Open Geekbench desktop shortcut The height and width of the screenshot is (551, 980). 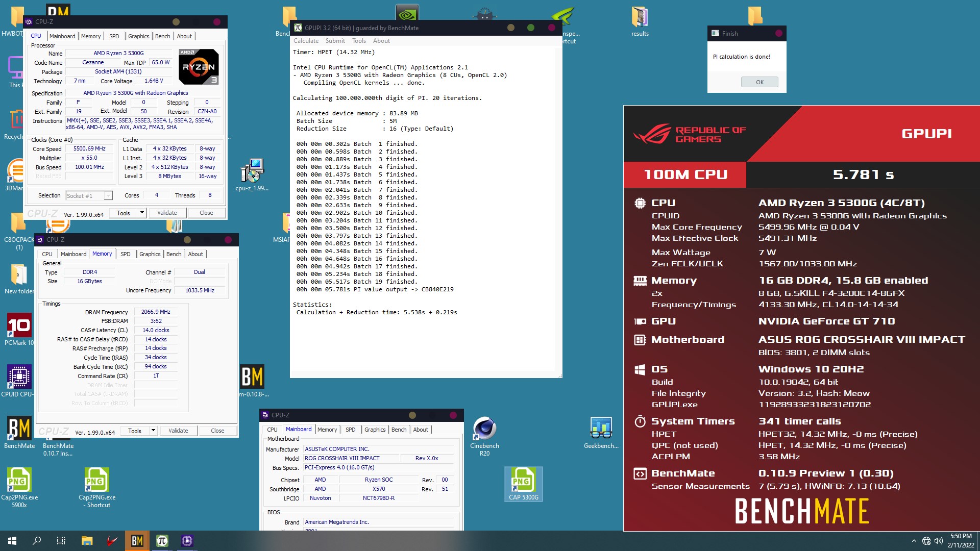click(x=601, y=433)
